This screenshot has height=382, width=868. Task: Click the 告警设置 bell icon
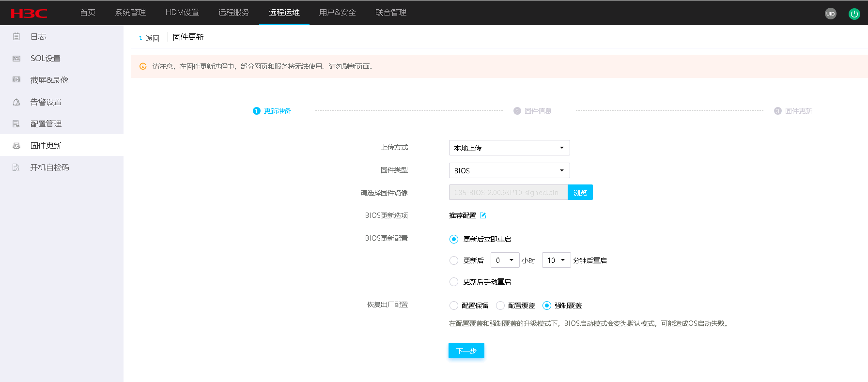(x=16, y=102)
